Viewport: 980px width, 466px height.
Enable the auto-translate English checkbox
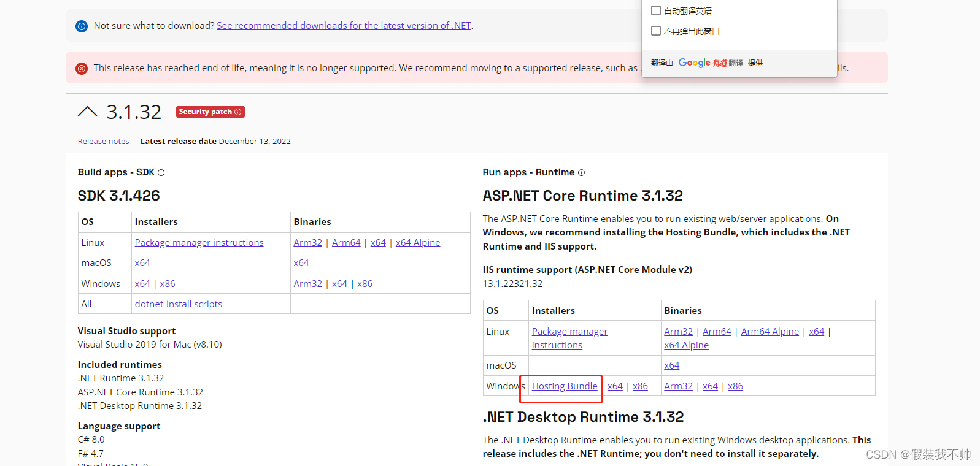coord(656,10)
